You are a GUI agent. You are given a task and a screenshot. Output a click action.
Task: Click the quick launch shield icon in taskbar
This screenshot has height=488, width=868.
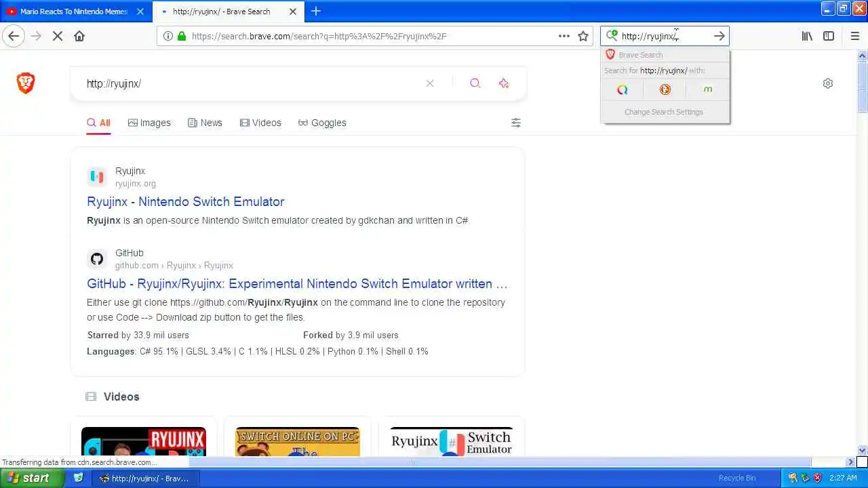point(79,478)
